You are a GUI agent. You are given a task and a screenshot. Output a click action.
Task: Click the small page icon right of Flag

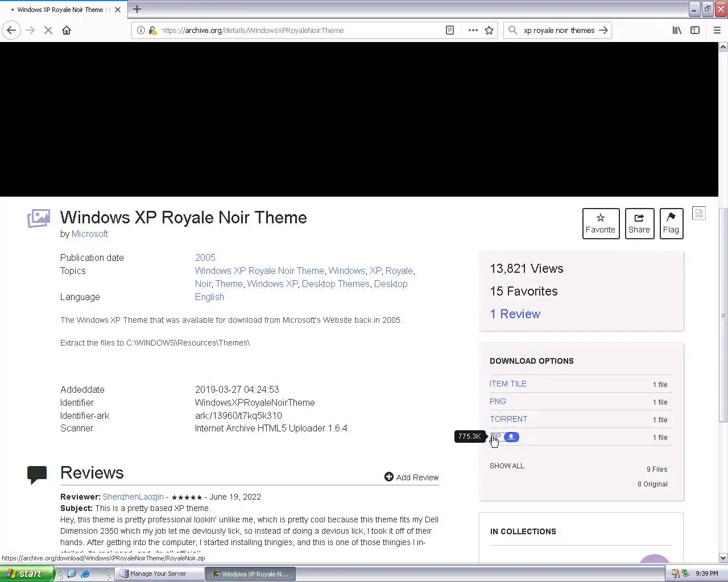click(699, 213)
